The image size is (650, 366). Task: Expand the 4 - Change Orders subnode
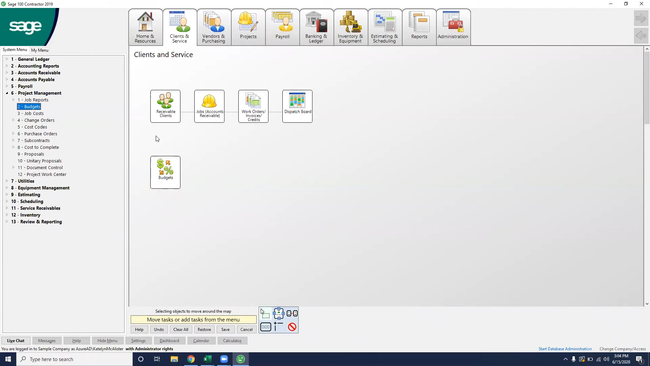tap(13, 120)
